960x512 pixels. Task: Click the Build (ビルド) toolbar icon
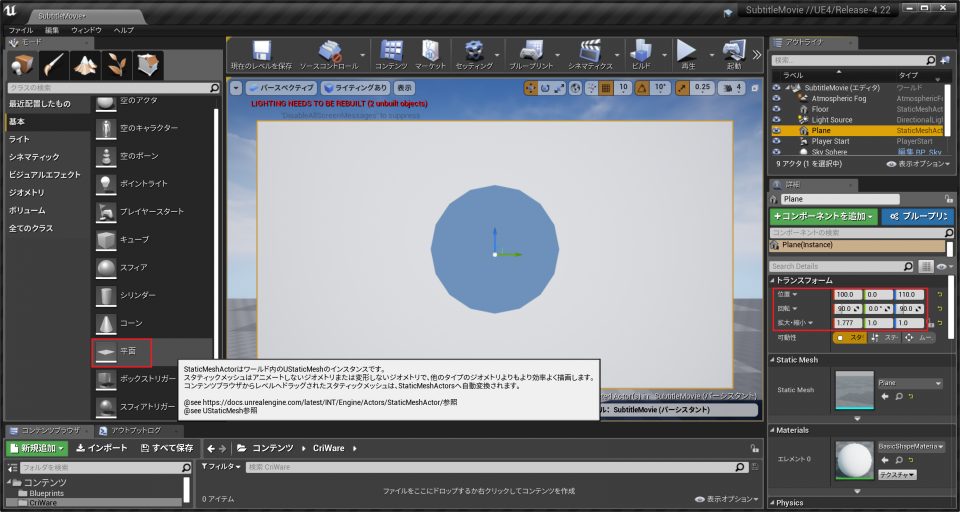pyautogui.click(x=641, y=55)
